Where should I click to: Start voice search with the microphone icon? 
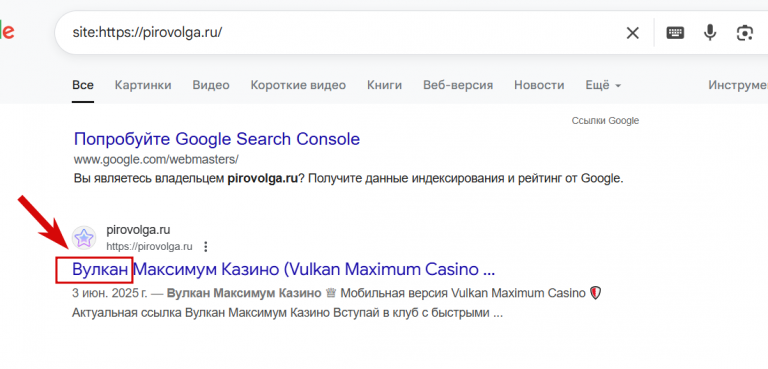709,33
